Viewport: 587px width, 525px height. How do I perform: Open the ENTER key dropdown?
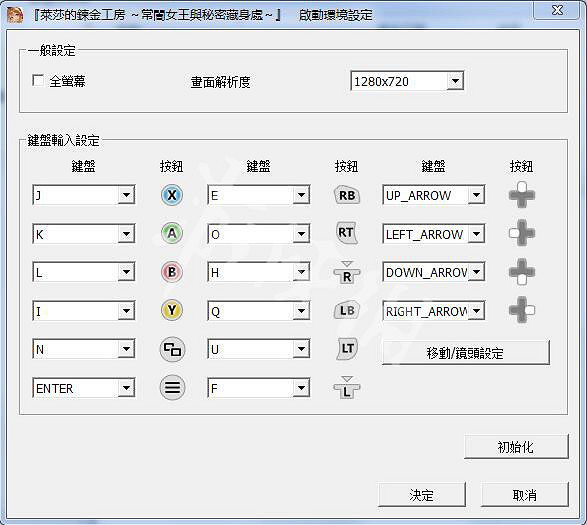83,388
